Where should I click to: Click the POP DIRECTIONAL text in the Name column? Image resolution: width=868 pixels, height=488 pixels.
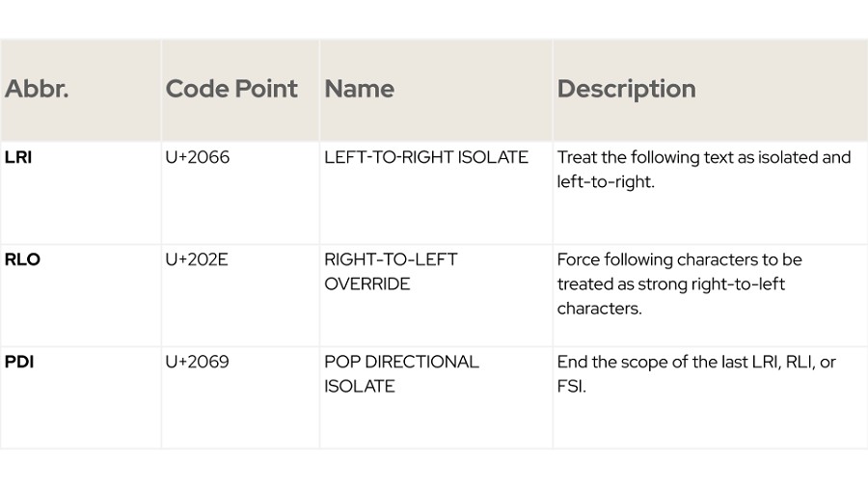click(x=401, y=362)
